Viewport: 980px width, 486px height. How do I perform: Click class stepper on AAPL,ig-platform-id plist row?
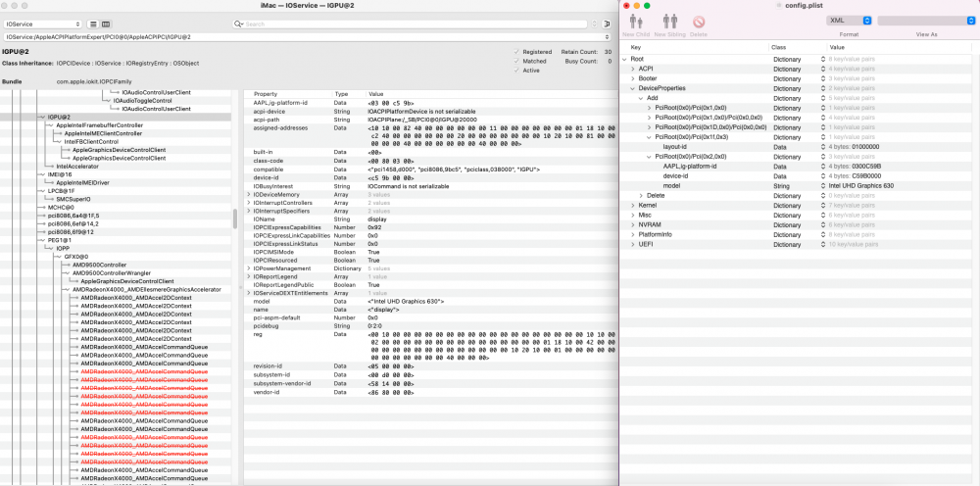tap(823, 167)
